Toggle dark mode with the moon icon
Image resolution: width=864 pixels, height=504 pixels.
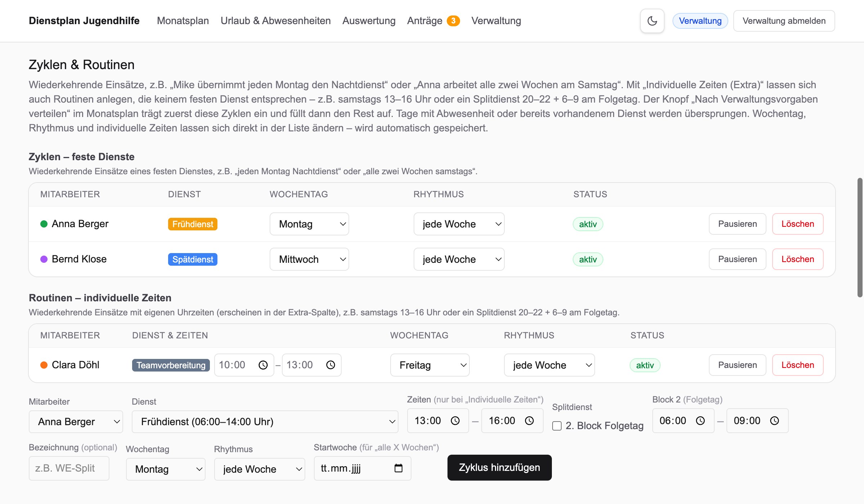pos(652,21)
